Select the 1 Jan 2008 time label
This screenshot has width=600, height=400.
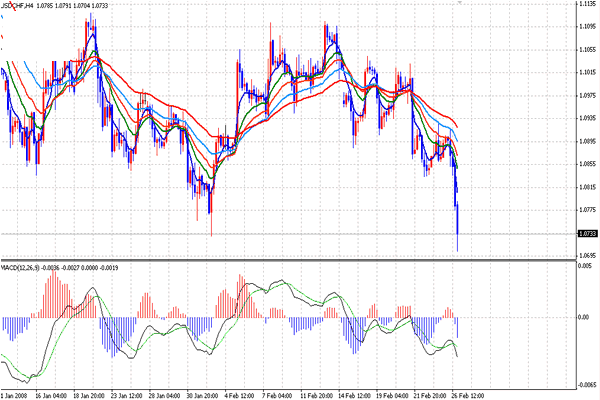14,395
